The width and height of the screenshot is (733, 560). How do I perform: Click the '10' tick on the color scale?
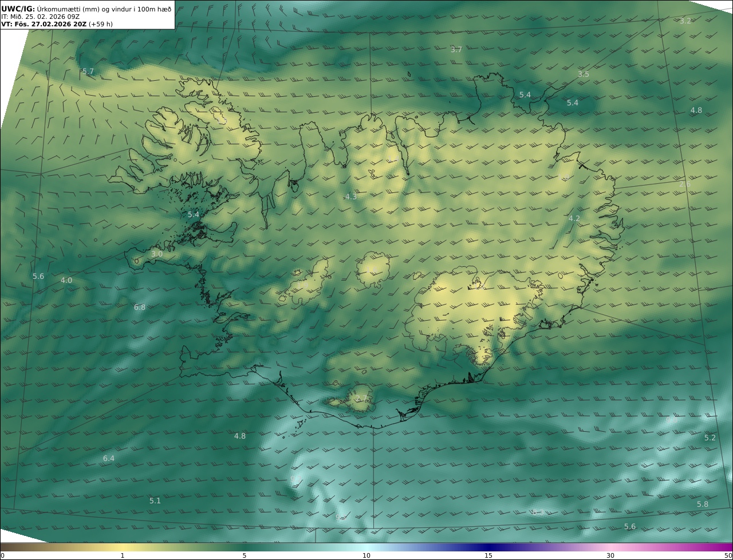coord(366,555)
